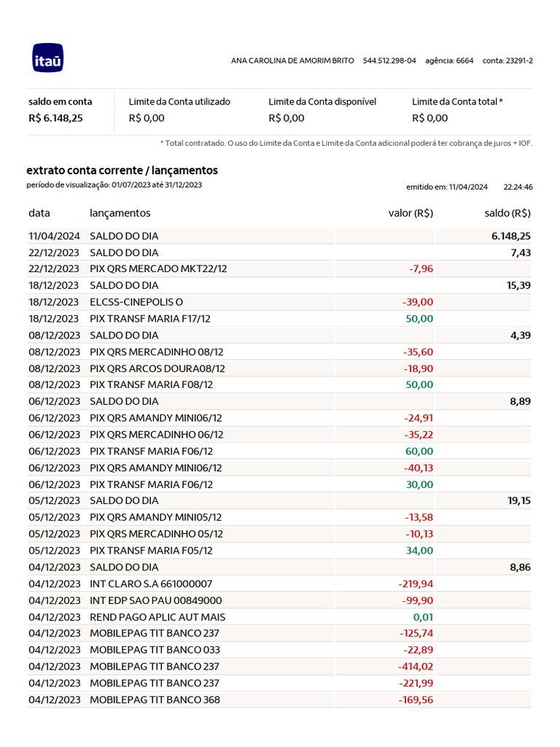560x747 pixels.
Task: Click the extrato conta corrente / lançamentos heading
Action: [122, 171]
